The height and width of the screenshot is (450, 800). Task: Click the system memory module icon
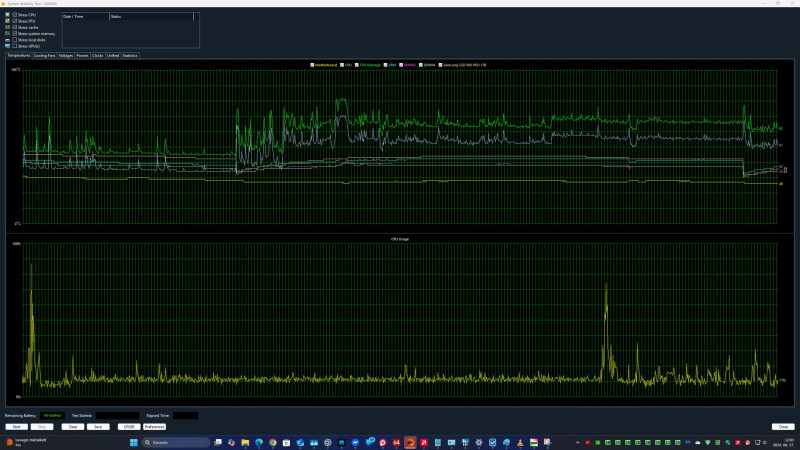pyautogui.click(x=8, y=33)
